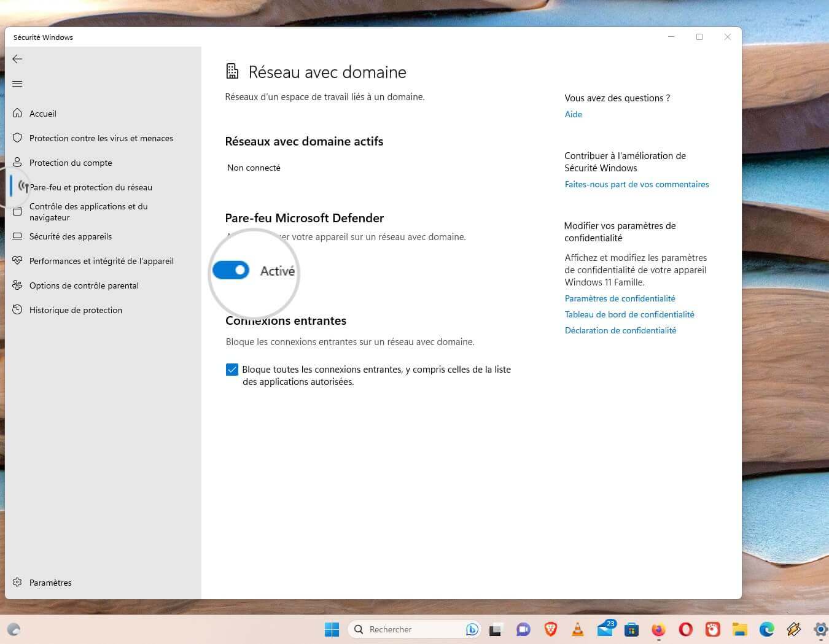The height and width of the screenshot is (644, 829).
Task: Open Historique de protection
Action: tap(76, 310)
